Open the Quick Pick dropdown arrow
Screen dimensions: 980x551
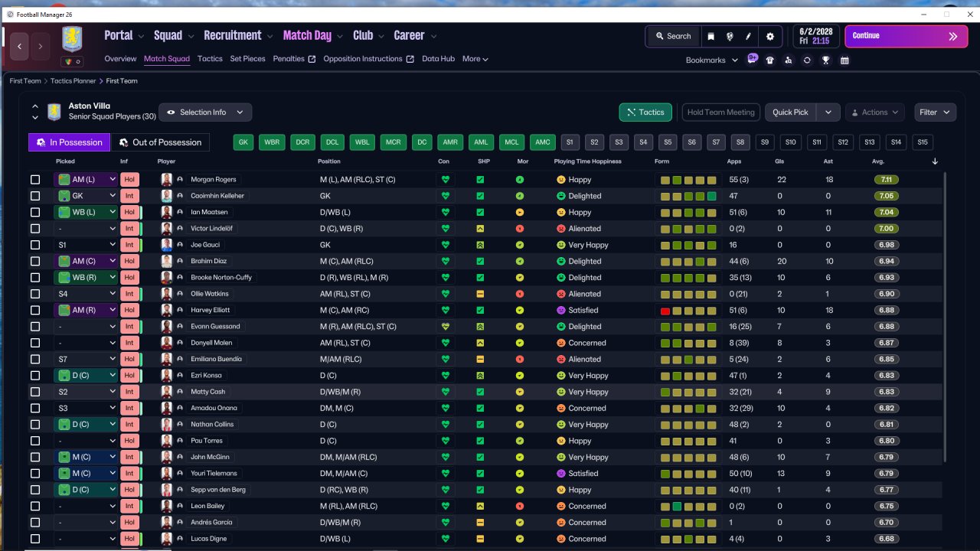pos(828,112)
